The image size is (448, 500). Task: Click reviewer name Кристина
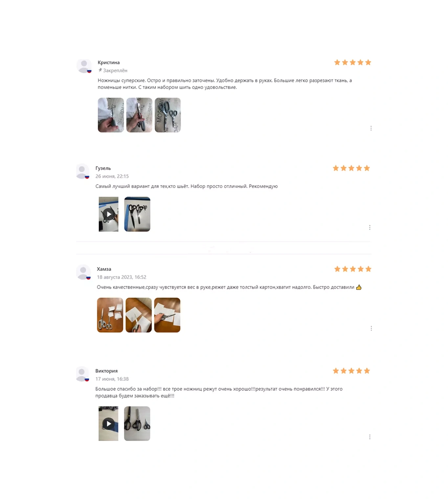click(109, 62)
